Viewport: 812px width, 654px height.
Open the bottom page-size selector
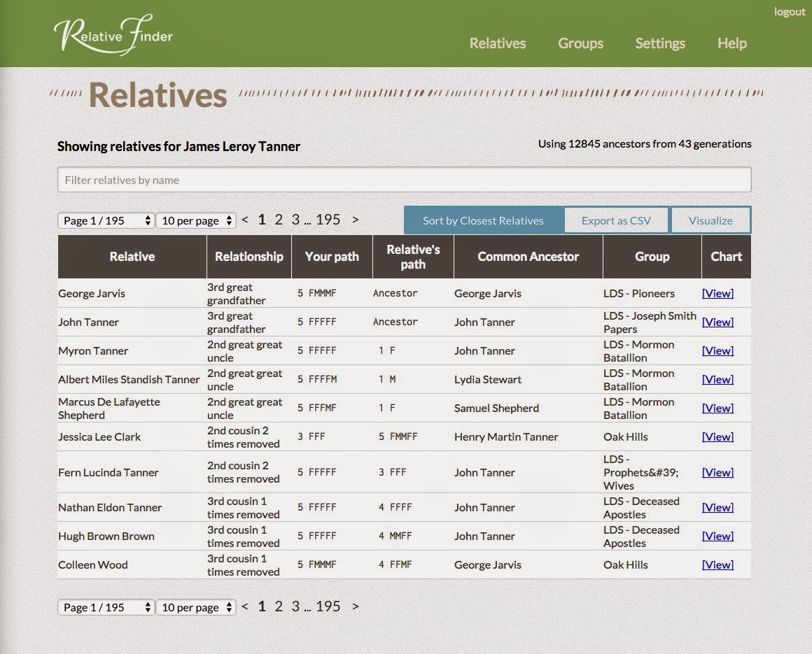point(196,606)
